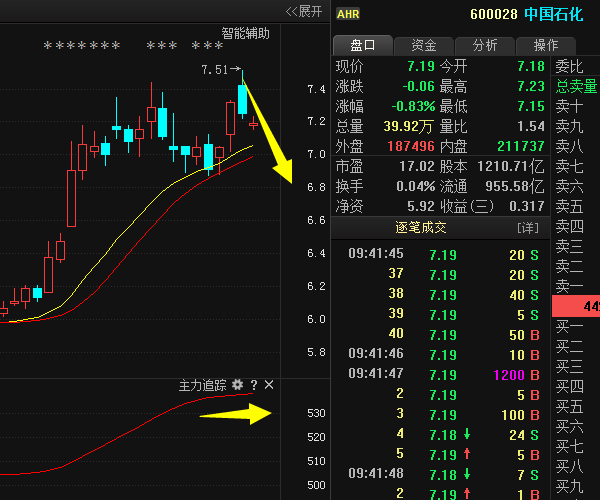Close the 主力追踪 indicator panel
600x500 pixels.
[269, 385]
